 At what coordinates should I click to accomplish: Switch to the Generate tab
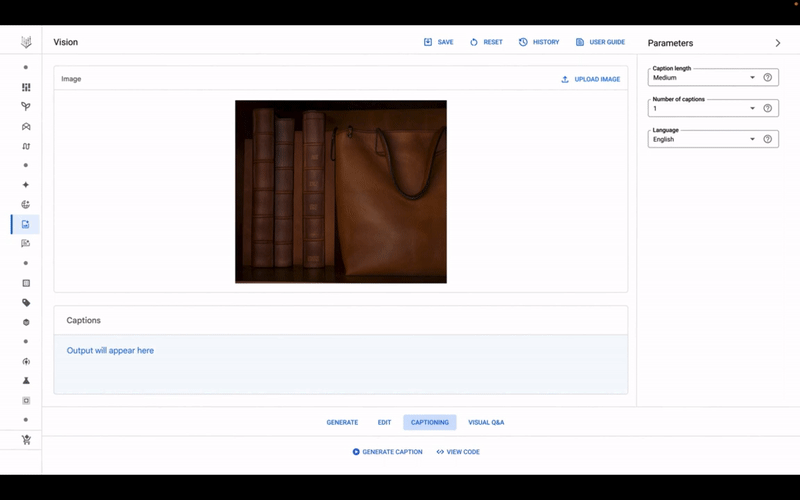[342, 423]
